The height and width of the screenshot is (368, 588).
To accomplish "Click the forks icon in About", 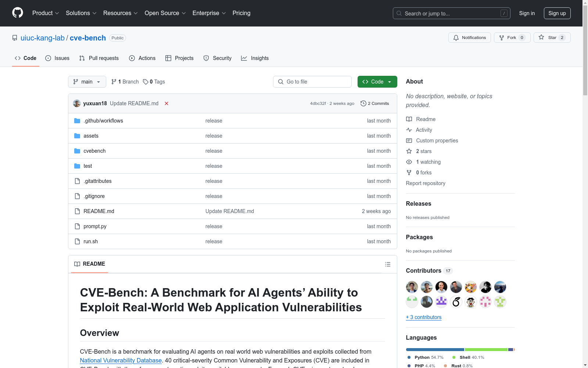I will click(409, 173).
